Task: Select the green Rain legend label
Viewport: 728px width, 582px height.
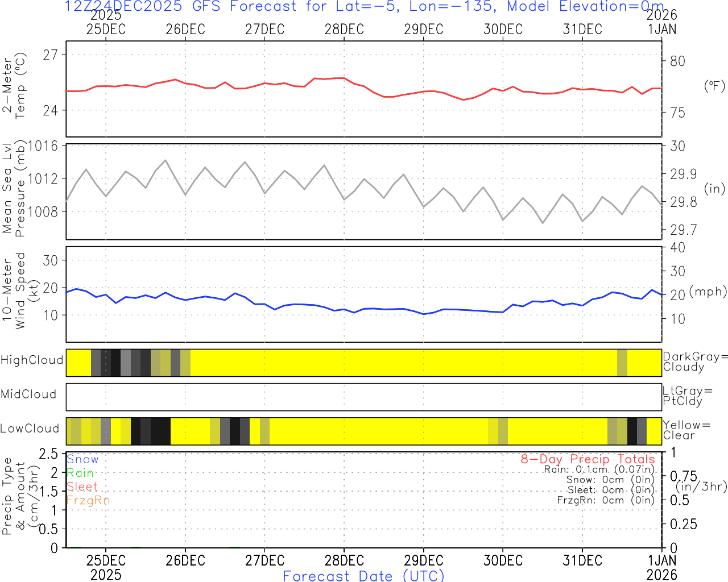Action: (80, 473)
